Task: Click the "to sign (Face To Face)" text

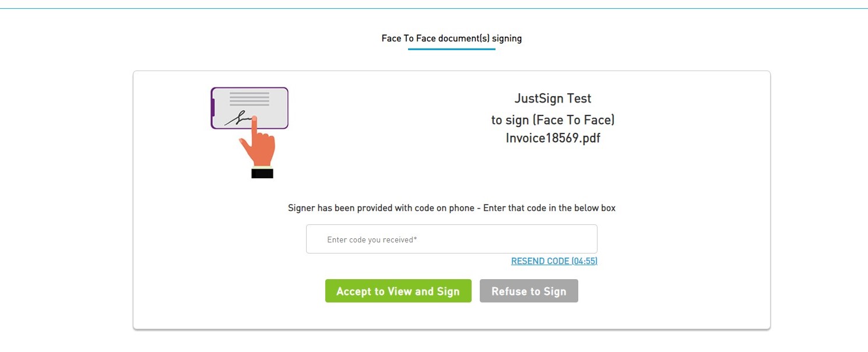Action: coord(553,120)
